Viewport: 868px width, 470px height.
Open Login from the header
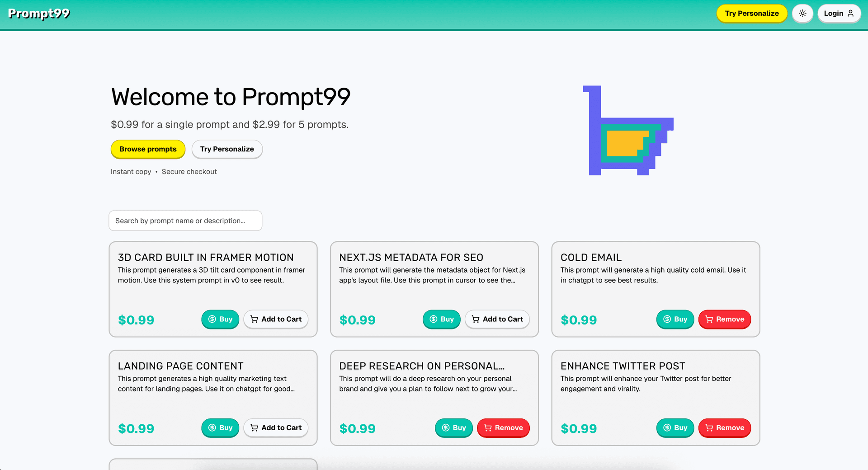click(x=839, y=14)
